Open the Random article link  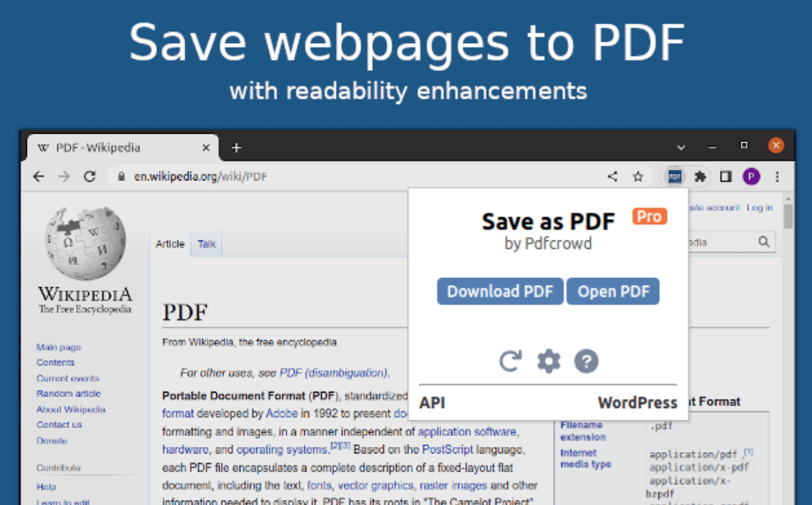[x=69, y=394]
